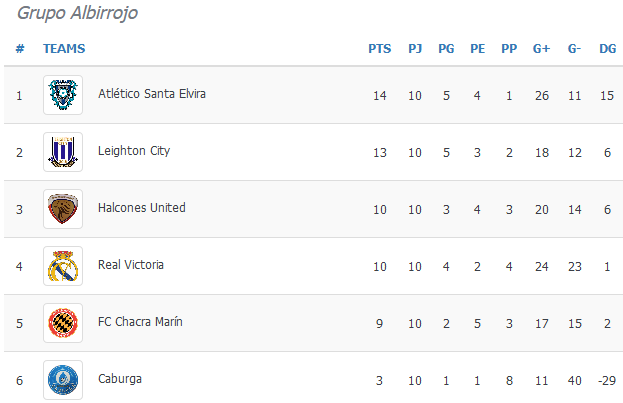Sort by DG goal difference header

pos(608,48)
